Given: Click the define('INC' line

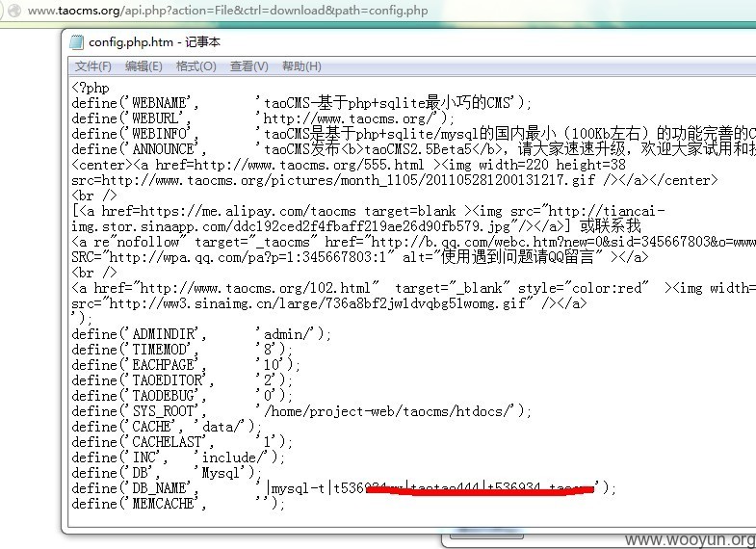Looking at the screenshot, I should coord(178,457).
